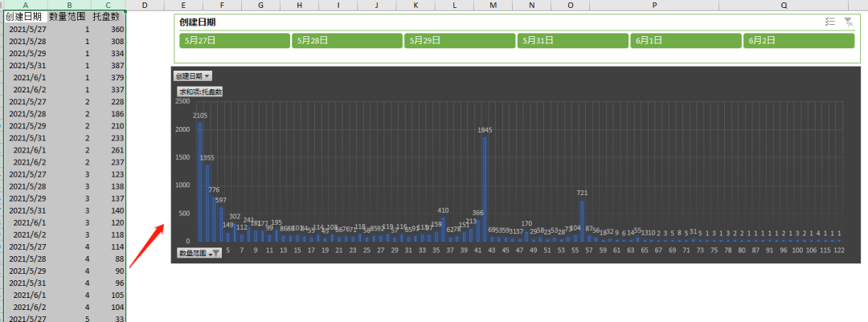The width and height of the screenshot is (868, 322).
Task: Choose the 6月1日 slicer button
Action: (686, 40)
